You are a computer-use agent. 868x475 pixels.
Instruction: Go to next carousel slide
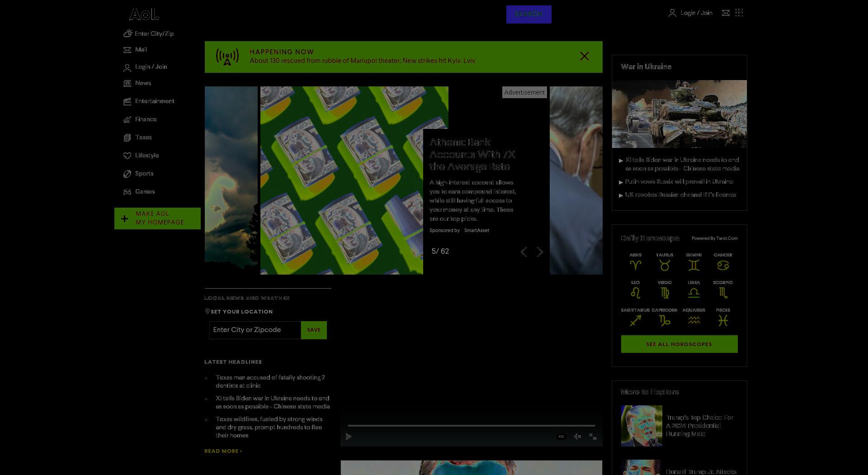tap(540, 252)
